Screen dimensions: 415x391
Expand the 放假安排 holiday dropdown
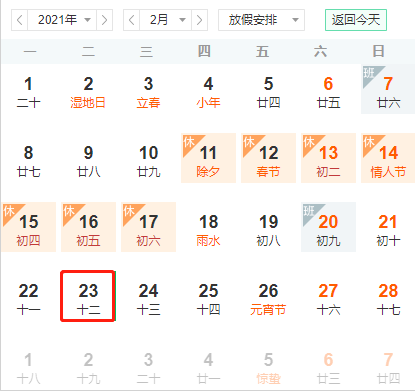(261, 20)
